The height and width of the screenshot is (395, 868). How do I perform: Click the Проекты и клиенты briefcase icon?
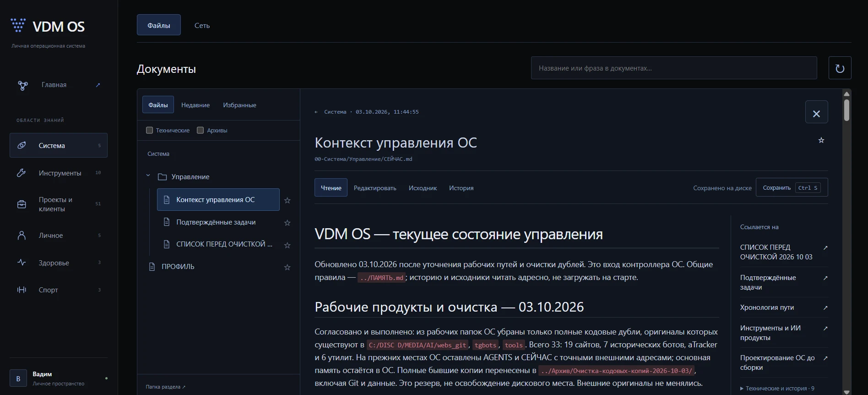click(x=22, y=204)
